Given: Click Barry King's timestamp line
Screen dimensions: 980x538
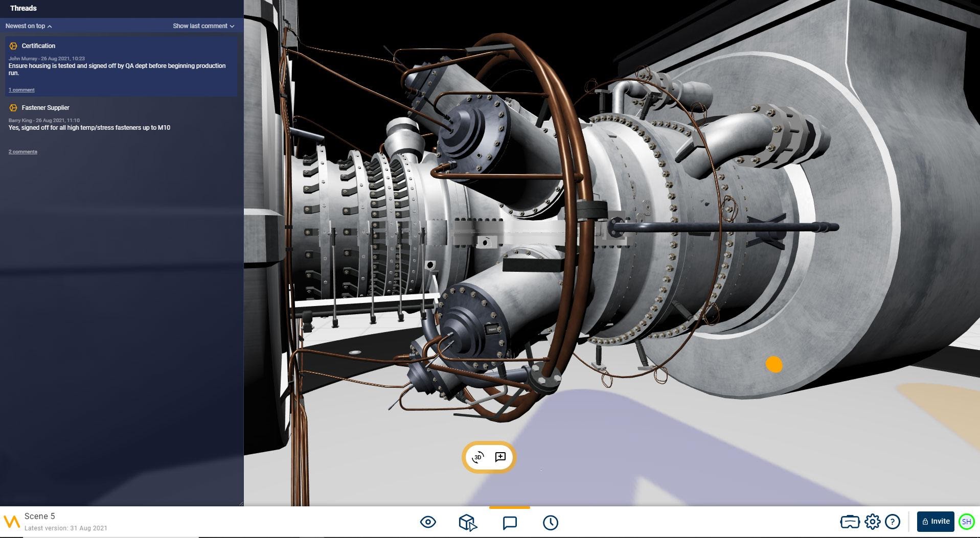Looking at the screenshot, I should 44,121.
